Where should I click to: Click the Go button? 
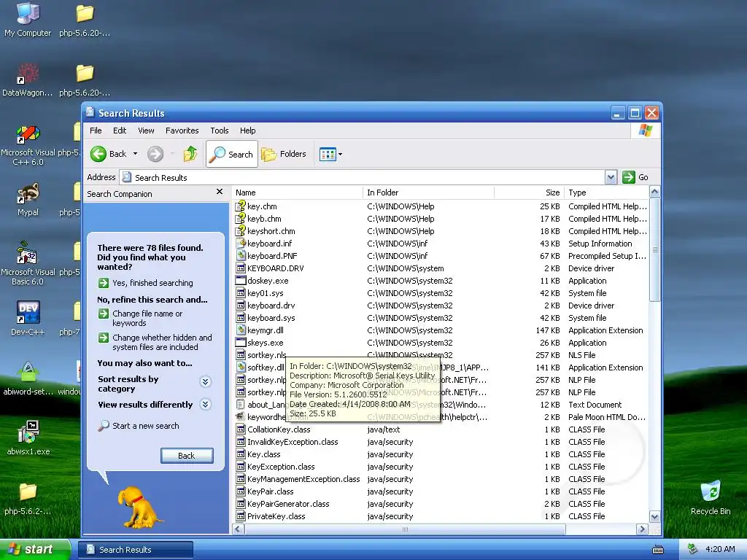point(635,177)
